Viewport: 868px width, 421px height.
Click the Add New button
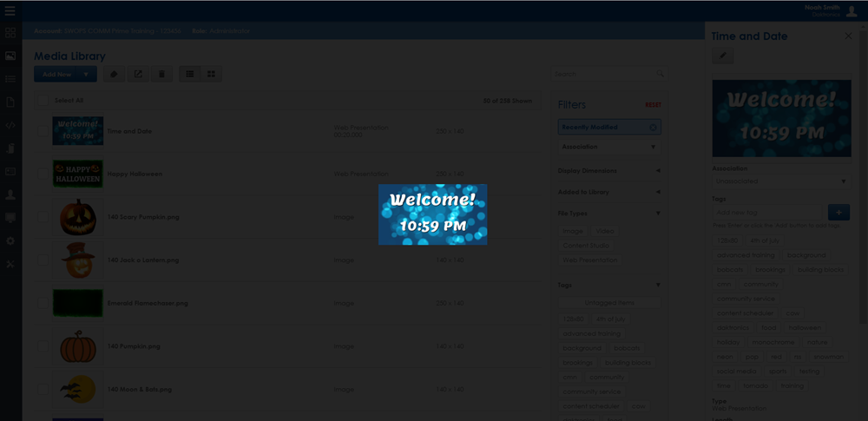pos(57,74)
